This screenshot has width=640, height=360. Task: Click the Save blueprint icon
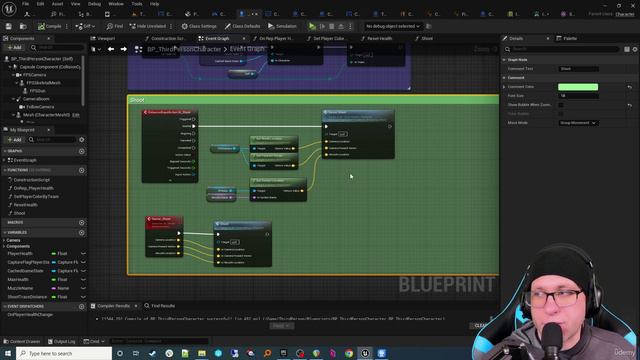pos(9,26)
